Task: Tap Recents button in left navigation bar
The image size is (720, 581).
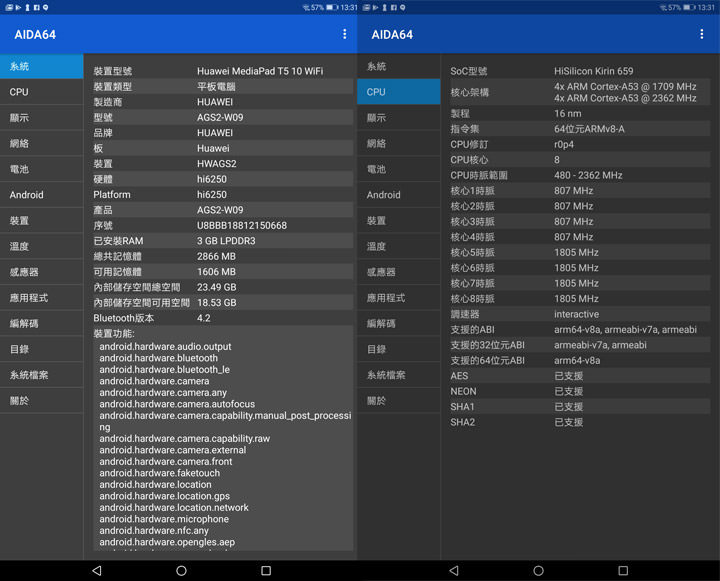Action: click(266, 570)
